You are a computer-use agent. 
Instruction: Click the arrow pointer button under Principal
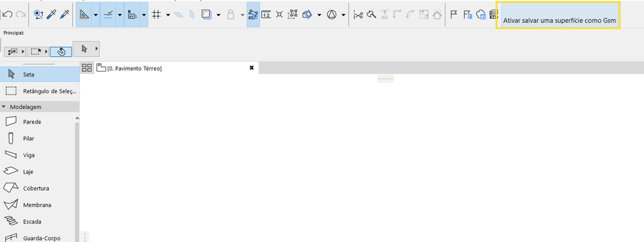(84, 49)
